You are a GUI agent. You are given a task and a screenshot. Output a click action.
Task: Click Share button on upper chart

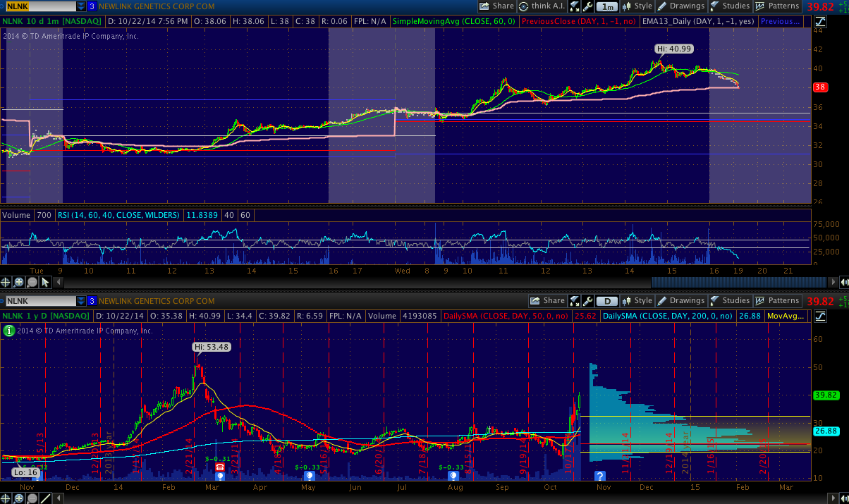(497, 6)
